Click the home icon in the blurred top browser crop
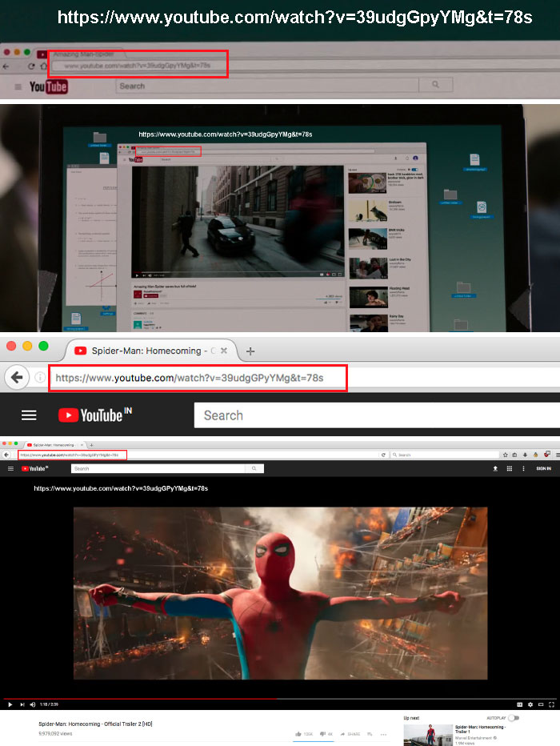560x746 pixels. point(43,66)
